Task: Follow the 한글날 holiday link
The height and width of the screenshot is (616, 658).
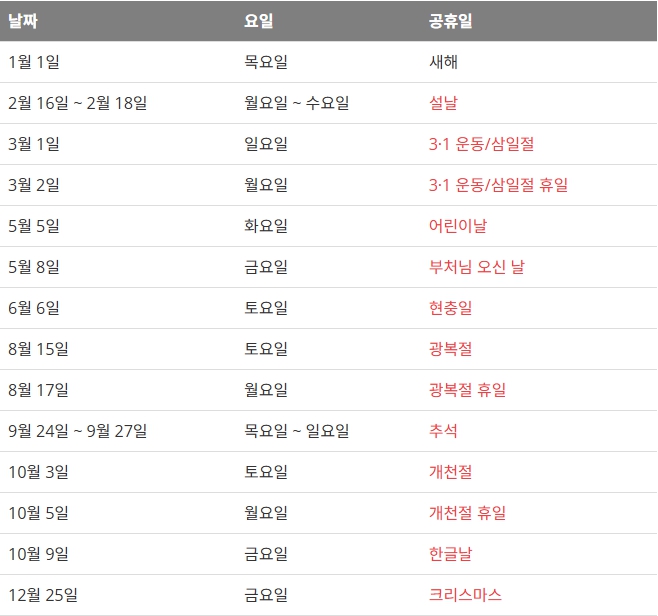Action: (x=450, y=554)
